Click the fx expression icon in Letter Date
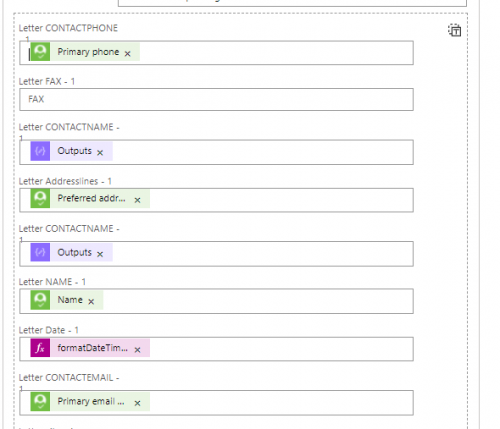500x429 pixels. tap(40, 348)
